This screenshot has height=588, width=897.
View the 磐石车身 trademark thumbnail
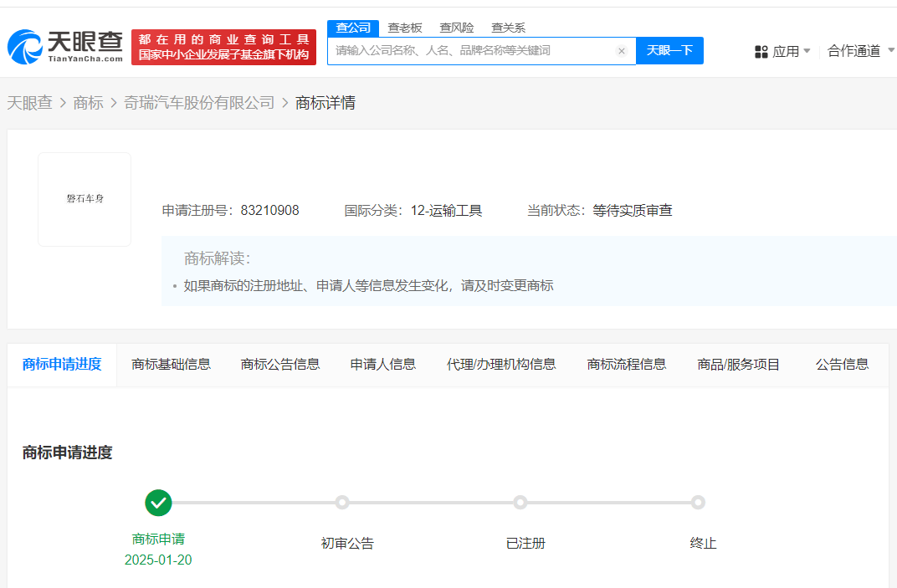coord(85,199)
